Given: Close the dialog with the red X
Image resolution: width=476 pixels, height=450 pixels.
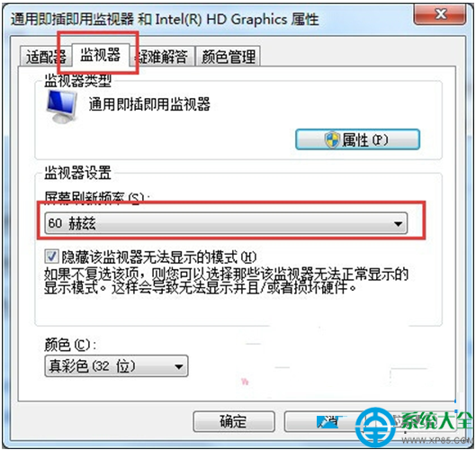Looking at the screenshot, I should coord(440,14).
